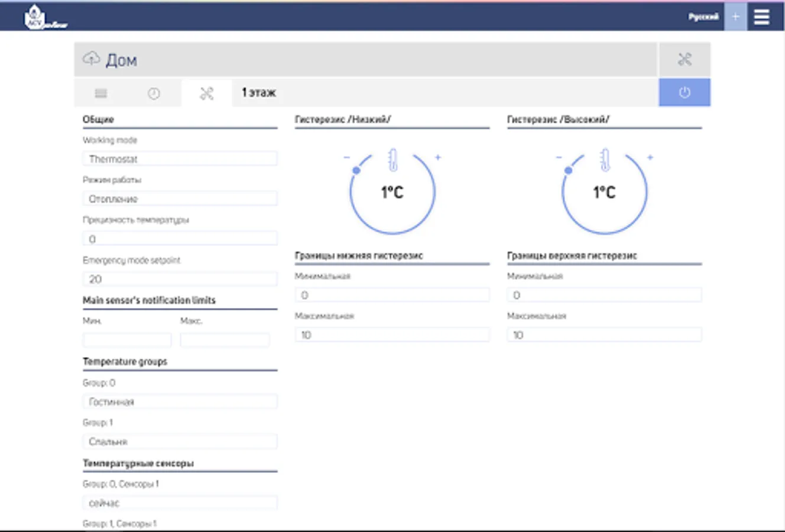Viewport: 785px width, 532px height.
Task: Click Максимальная field under нижняя гистерезис
Action: (x=392, y=335)
